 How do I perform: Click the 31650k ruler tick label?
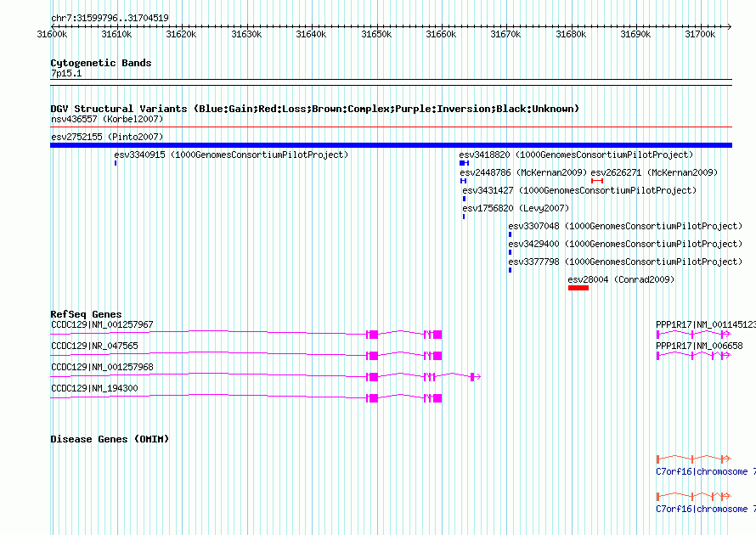[x=376, y=34]
